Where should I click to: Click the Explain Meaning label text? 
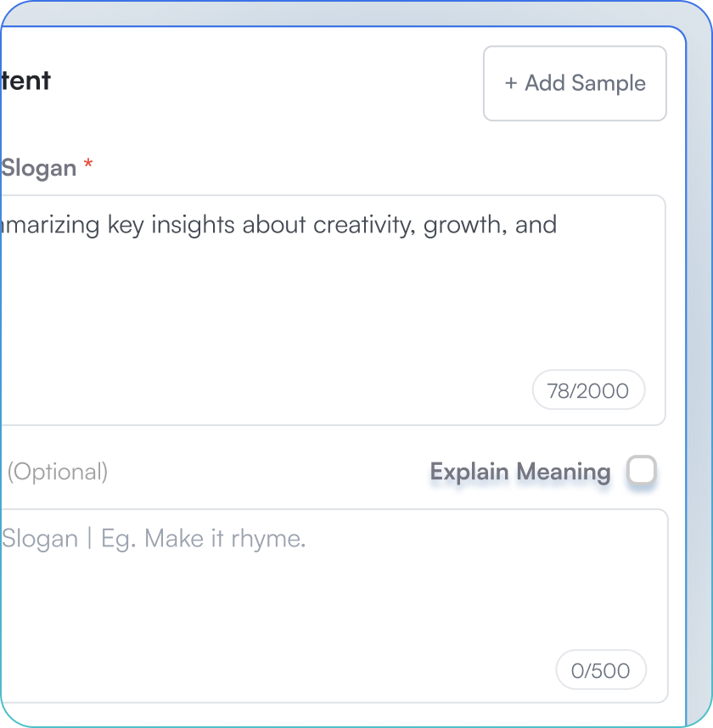tap(520, 471)
